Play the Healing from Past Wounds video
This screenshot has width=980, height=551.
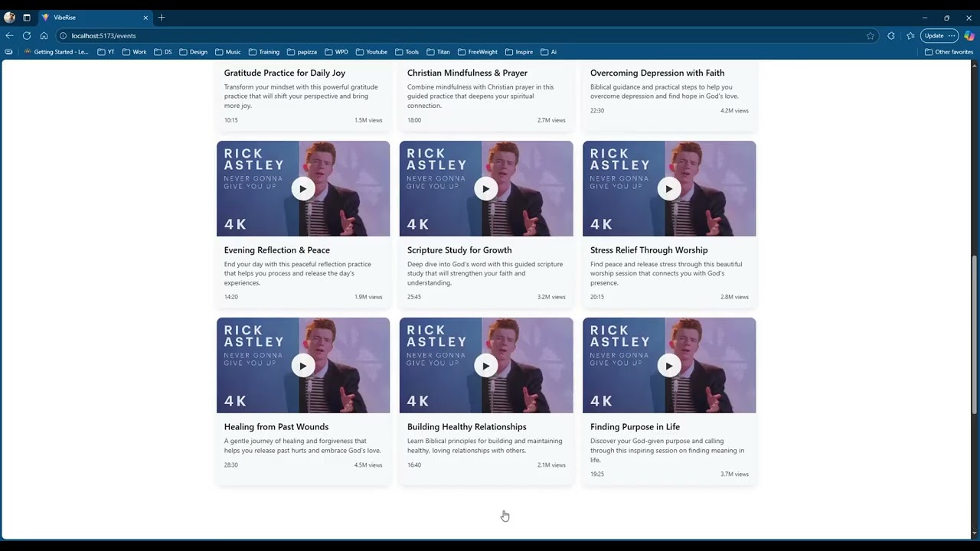(x=303, y=366)
